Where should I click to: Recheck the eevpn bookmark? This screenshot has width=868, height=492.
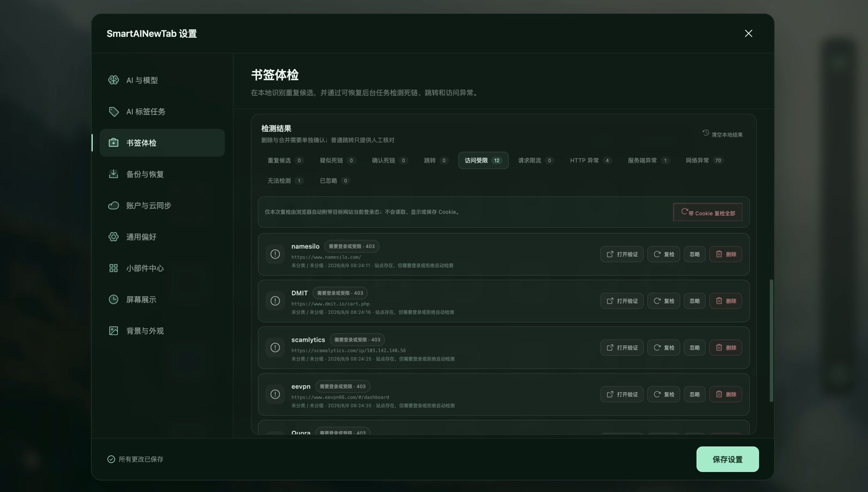663,394
